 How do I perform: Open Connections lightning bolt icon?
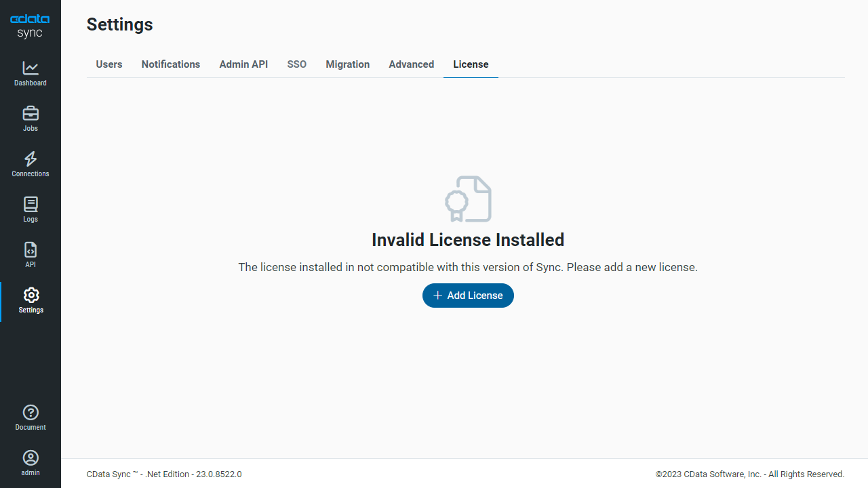pos(31,159)
